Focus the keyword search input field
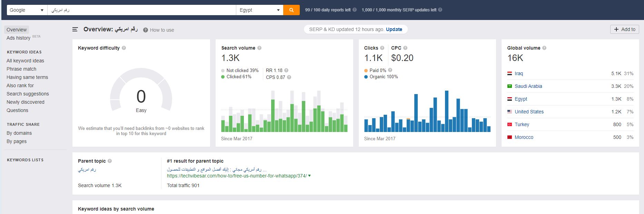 [141, 10]
